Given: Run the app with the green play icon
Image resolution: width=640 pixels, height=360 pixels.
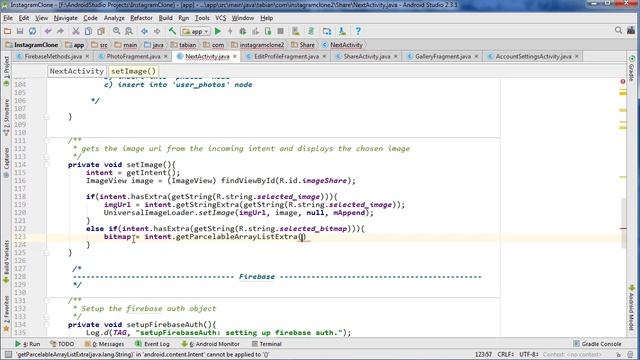Looking at the screenshot, I should coord(218,31).
